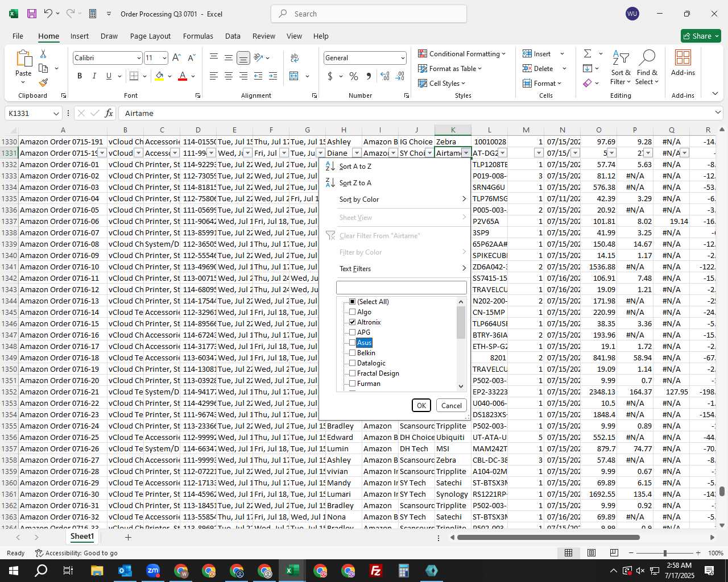The height and width of the screenshot is (582, 728).
Task: Click the filter search input field
Action: tap(402, 288)
